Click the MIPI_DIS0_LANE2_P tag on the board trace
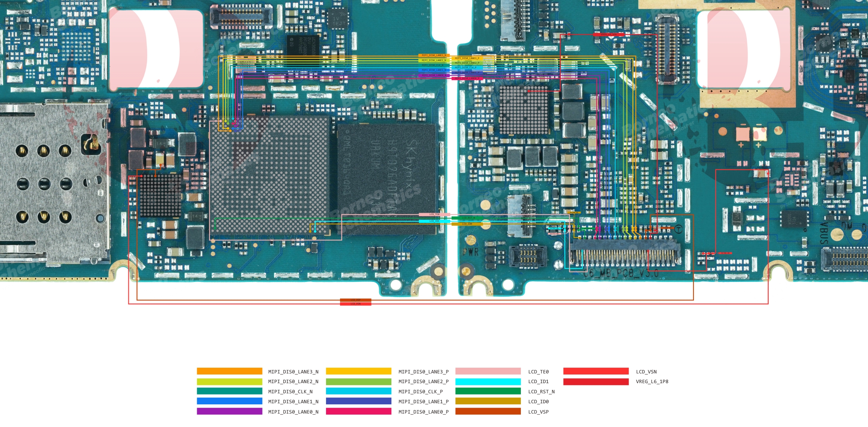868x427 pixels. click(x=467, y=63)
